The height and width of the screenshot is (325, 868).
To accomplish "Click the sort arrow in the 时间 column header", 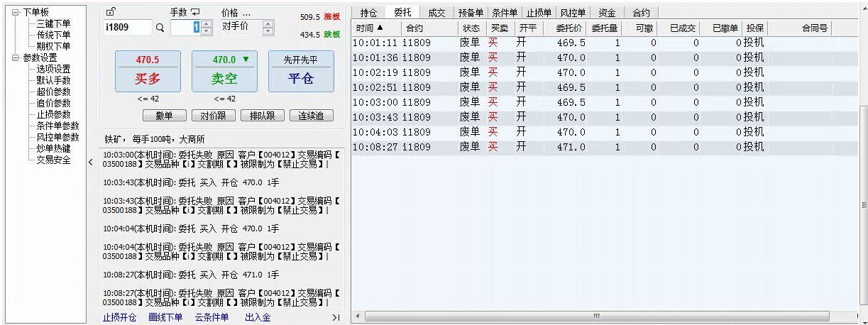I will click(x=380, y=28).
